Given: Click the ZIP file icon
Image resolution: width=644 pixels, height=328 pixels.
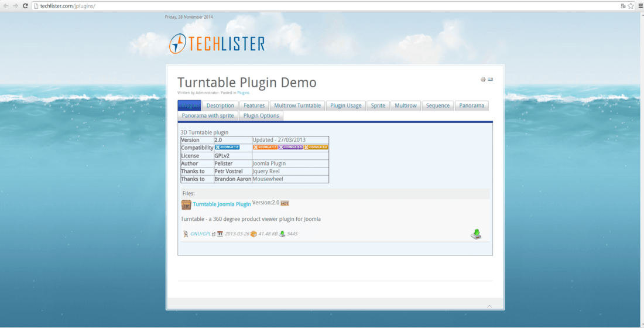Looking at the screenshot, I should coord(186,204).
